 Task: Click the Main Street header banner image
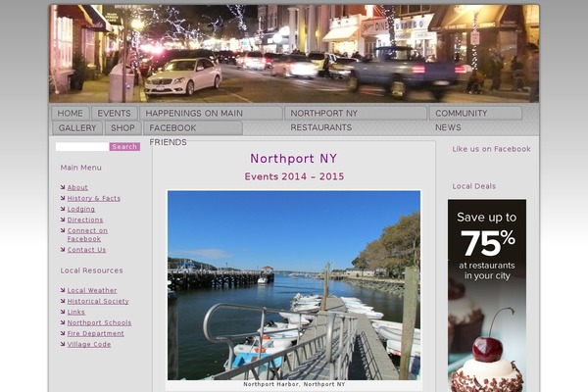pos(294,53)
